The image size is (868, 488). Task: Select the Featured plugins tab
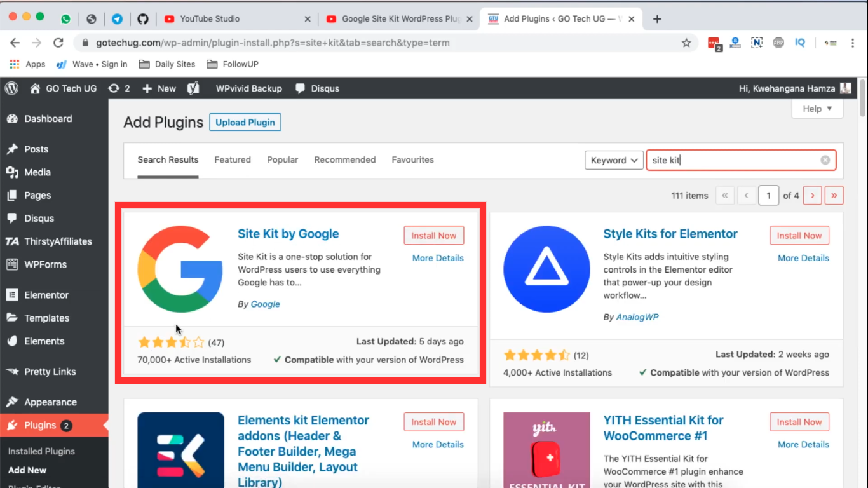pos(233,159)
